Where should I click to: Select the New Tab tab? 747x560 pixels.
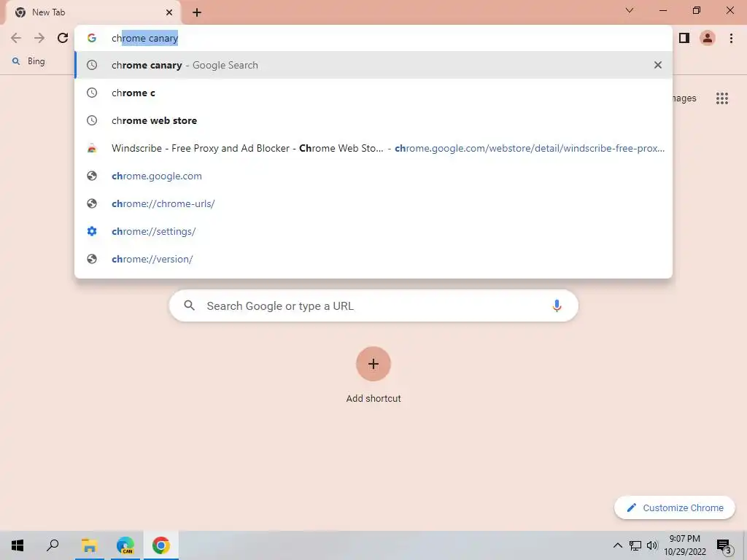(93, 12)
